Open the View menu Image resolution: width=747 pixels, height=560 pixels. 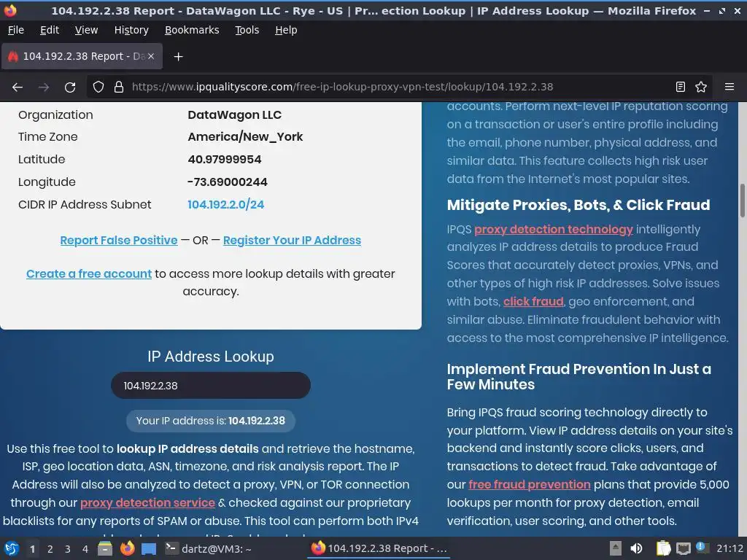point(86,30)
